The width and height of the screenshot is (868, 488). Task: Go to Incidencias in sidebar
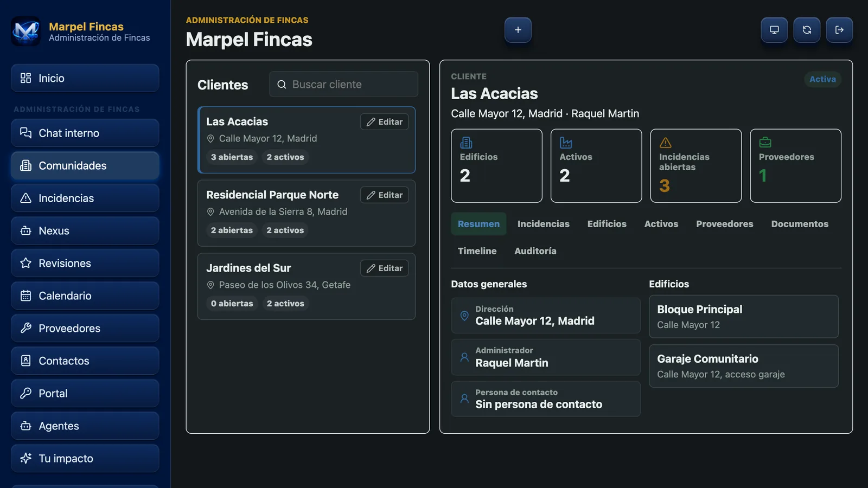click(x=85, y=198)
